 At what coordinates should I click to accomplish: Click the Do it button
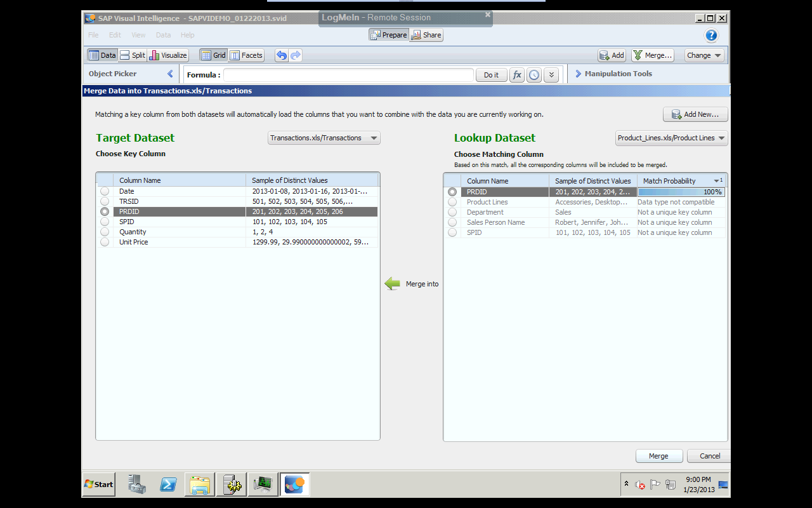(x=492, y=75)
